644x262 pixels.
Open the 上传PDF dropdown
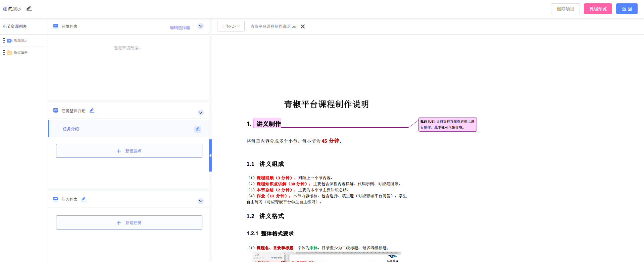(231, 26)
